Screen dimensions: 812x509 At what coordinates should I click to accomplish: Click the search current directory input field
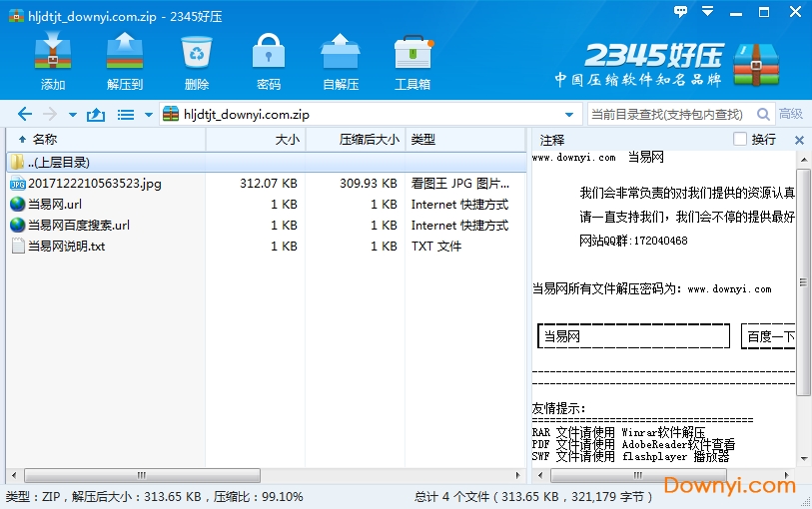669,115
